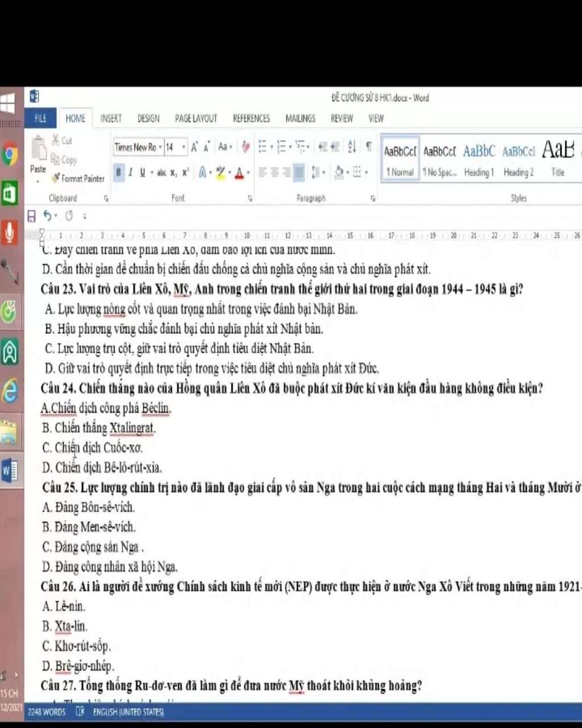Screen dimensions: 582x728
Task: Select the HOME ribbon tab
Action: click(x=75, y=118)
